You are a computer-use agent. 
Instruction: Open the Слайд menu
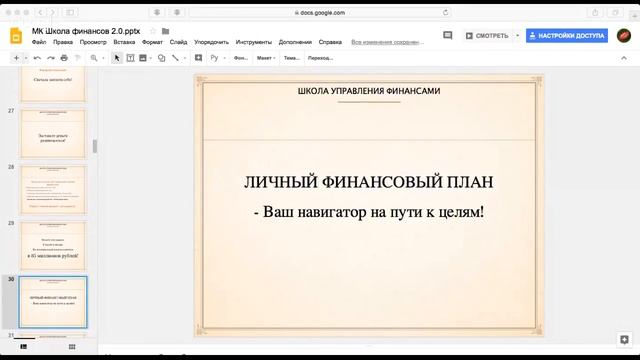coord(178,42)
